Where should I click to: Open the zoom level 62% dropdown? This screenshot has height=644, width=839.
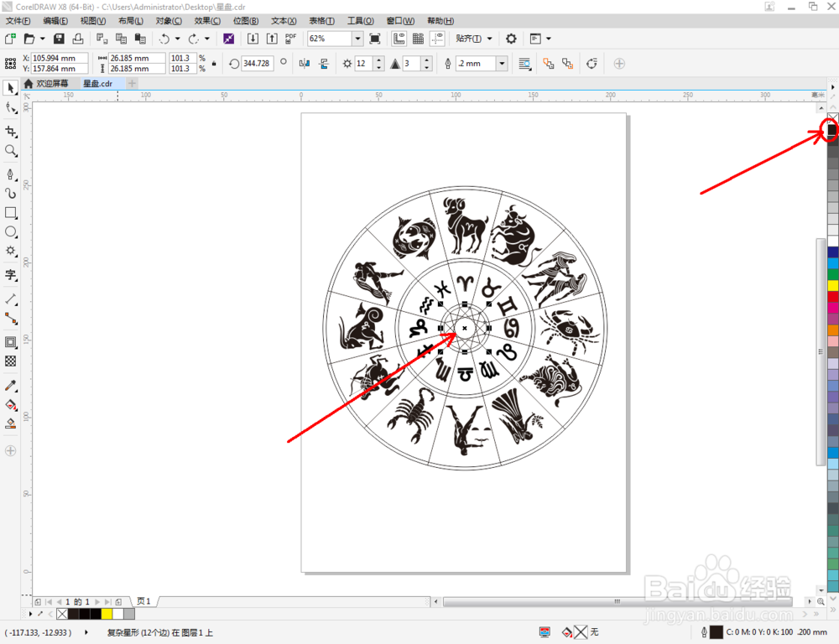(358, 39)
